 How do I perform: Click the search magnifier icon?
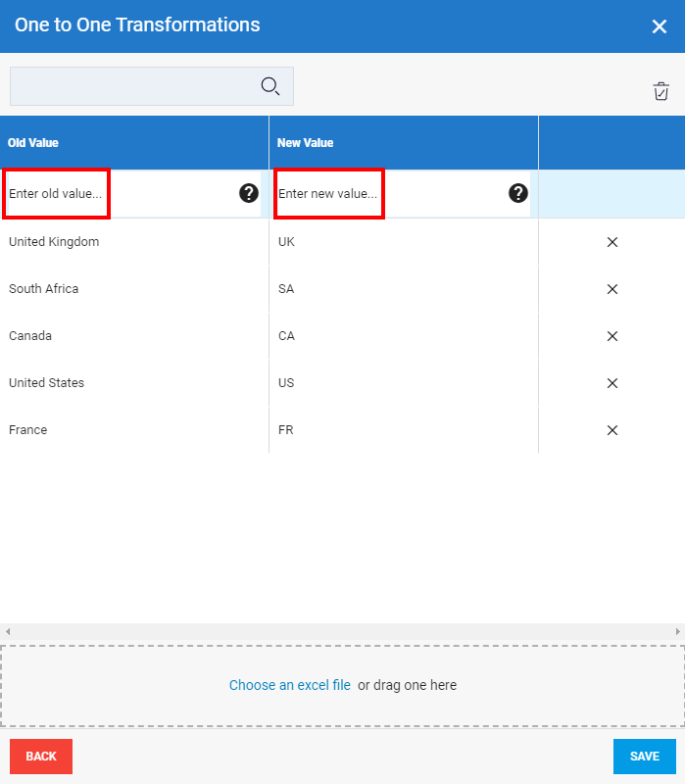click(270, 86)
